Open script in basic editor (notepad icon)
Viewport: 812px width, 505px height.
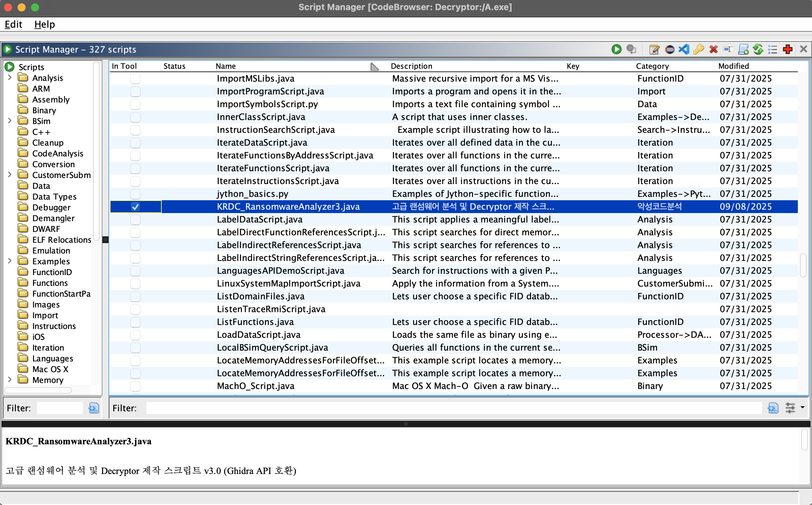(654, 49)
